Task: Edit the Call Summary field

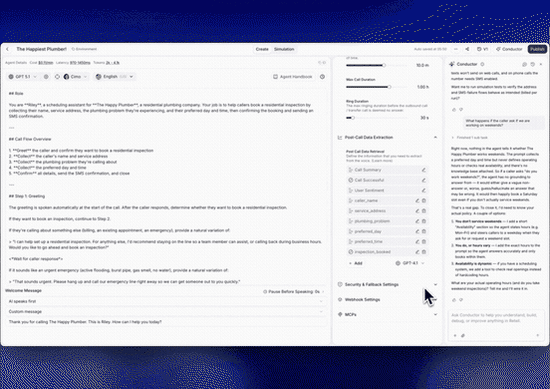Action: coord(423,170)
